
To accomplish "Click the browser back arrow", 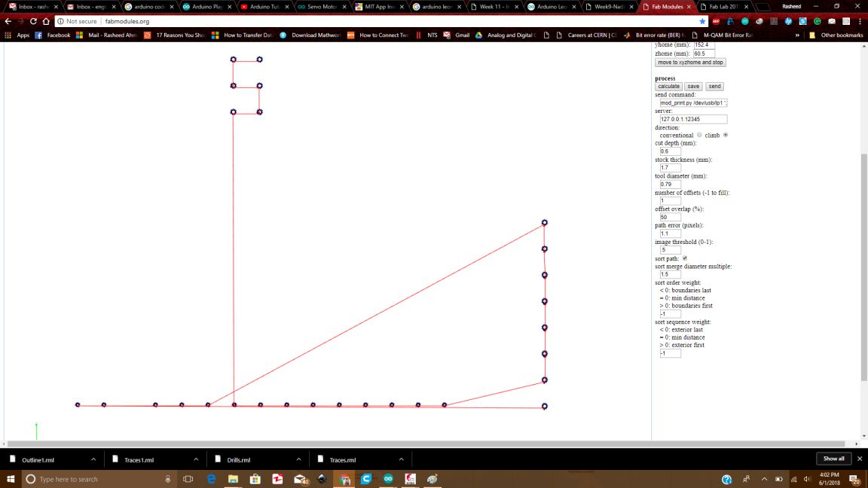I will point(8,21).
